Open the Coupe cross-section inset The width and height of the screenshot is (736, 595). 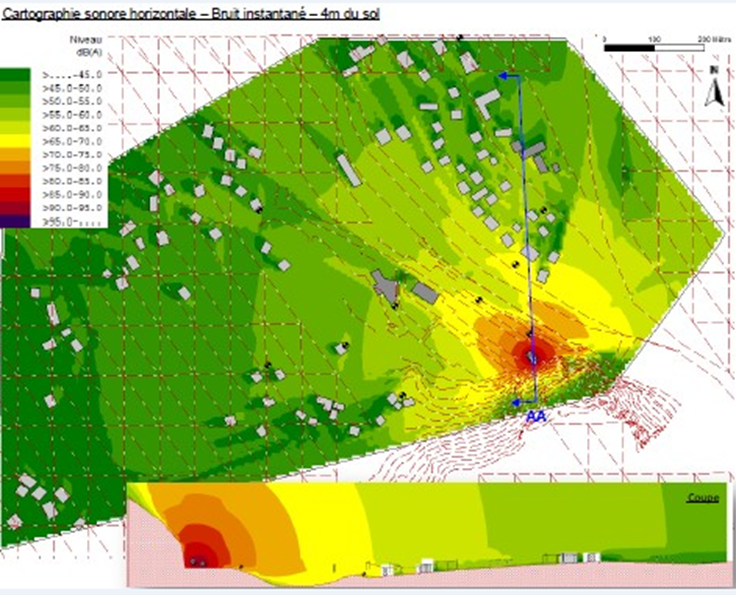click(428, 534)
